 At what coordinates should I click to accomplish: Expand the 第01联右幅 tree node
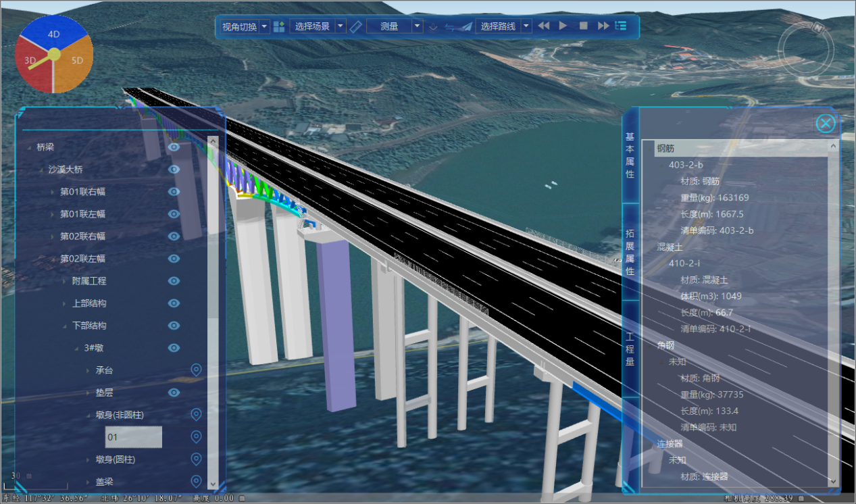point(53,192)
